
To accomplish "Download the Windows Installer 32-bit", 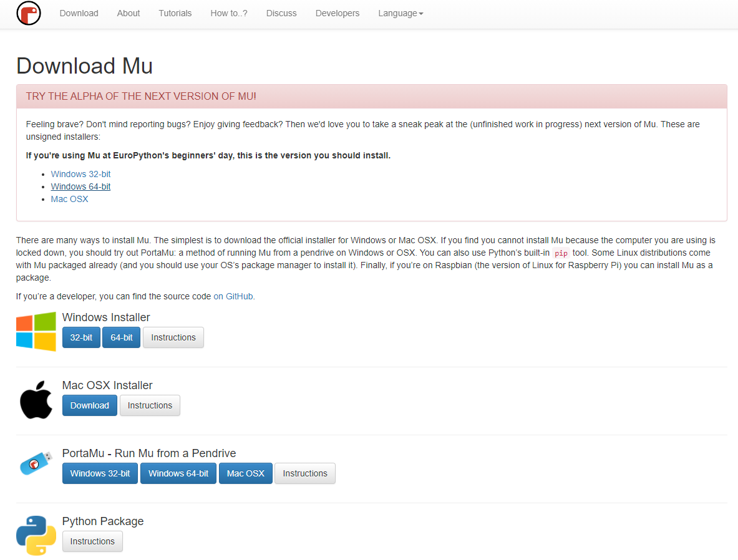I will [81, 337].
